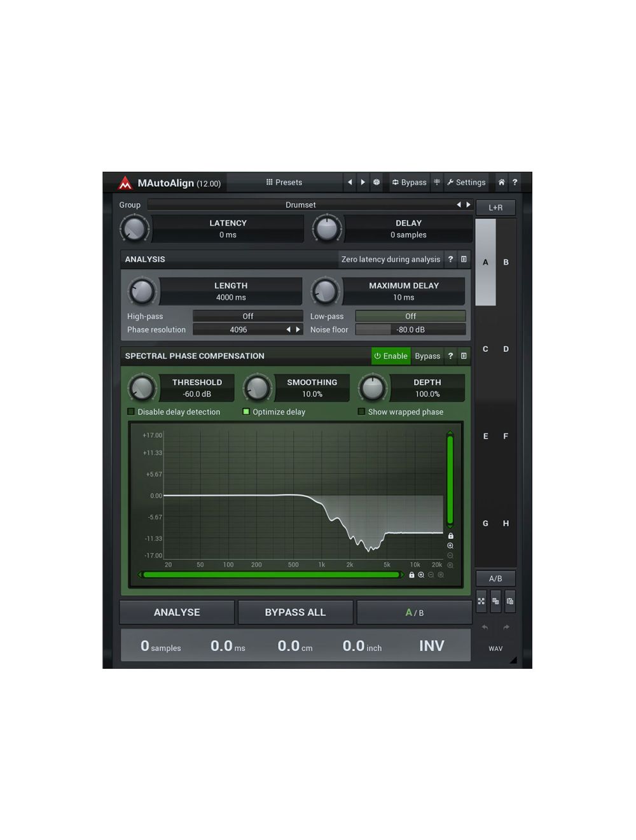
Task: Click the randomize icon below A/B
Action: (481, 601)
